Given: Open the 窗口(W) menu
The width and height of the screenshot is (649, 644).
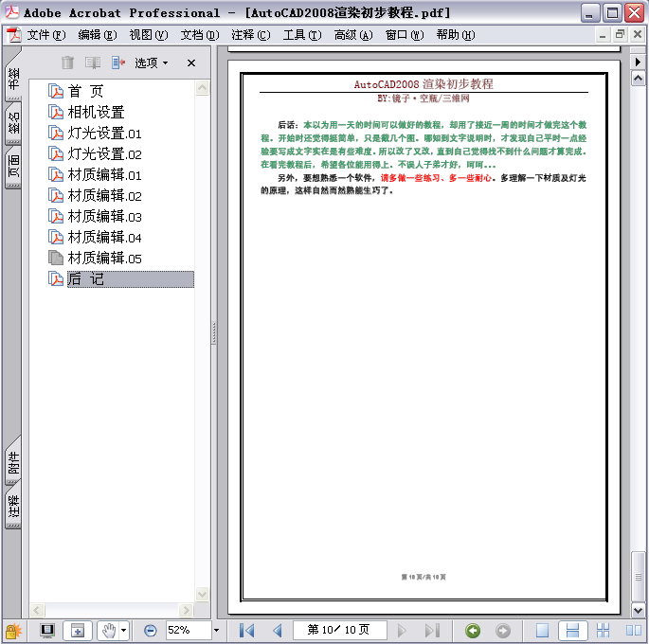Looking at the screenshot, I should tap(405, 35).
